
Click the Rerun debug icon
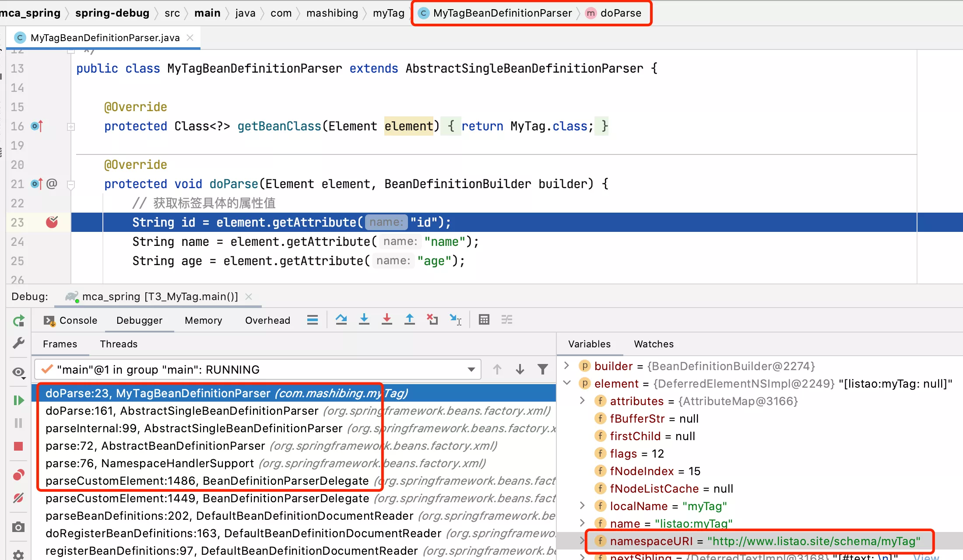18,321
